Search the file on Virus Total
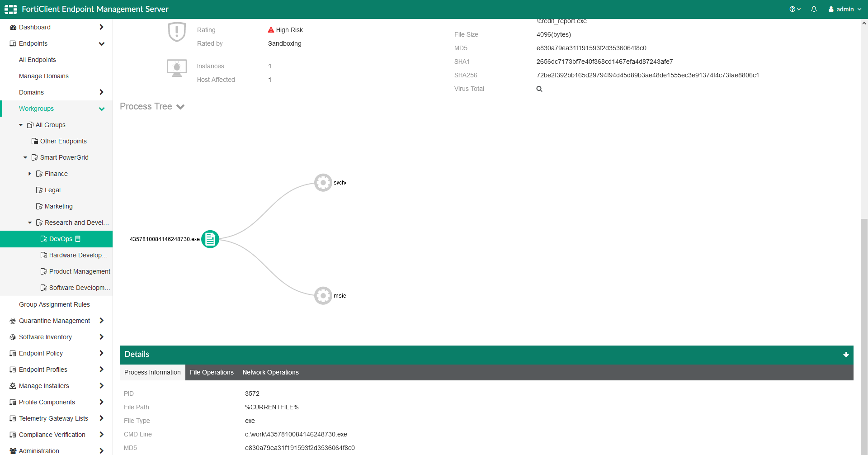868x455 pixels. (x=539, y=89)
